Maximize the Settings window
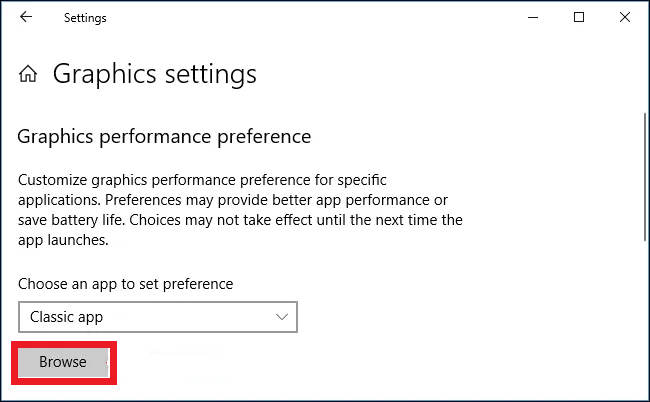The height and width of the screenshot is (402, 650). [x=579, y=17]
